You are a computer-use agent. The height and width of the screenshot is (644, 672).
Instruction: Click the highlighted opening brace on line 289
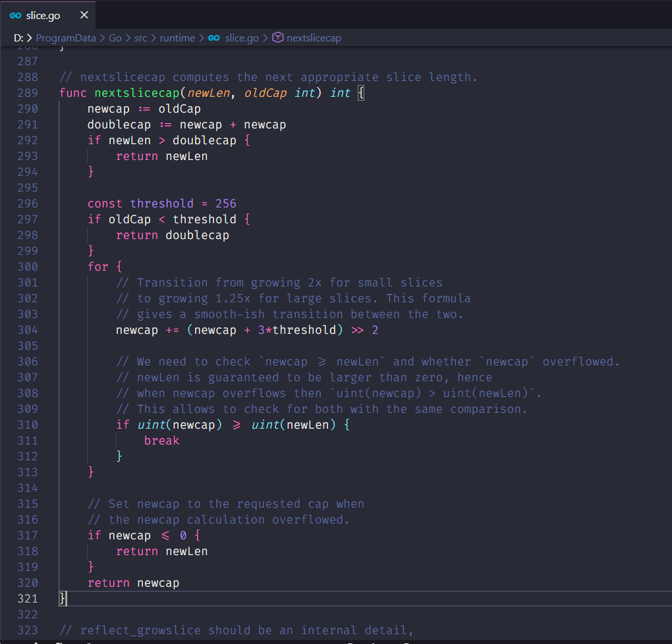tap(361, 93)
